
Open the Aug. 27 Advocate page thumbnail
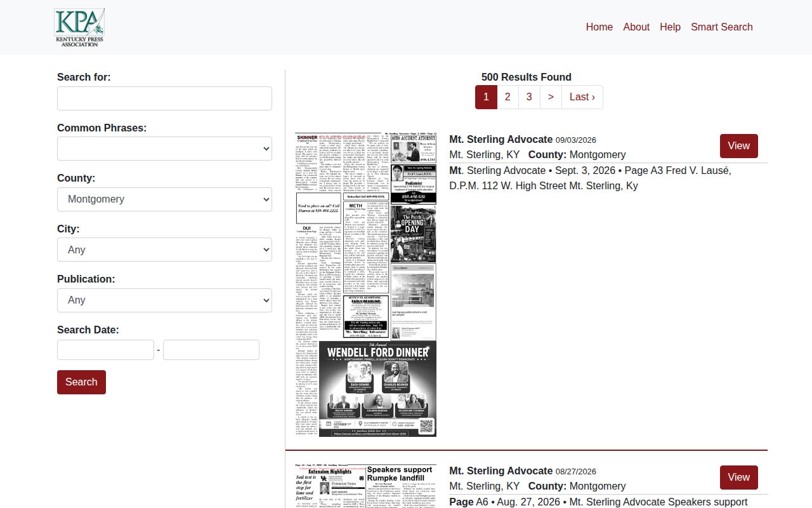(365, 486)
